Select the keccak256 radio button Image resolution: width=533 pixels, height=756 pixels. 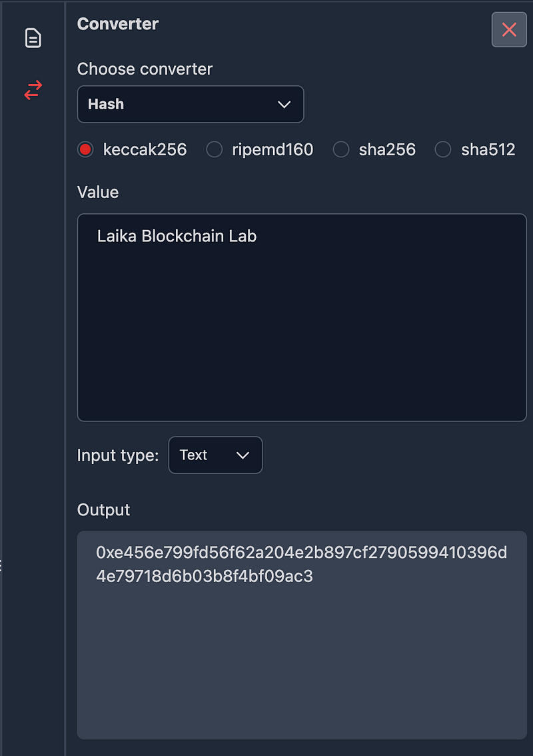click(85, 149)
